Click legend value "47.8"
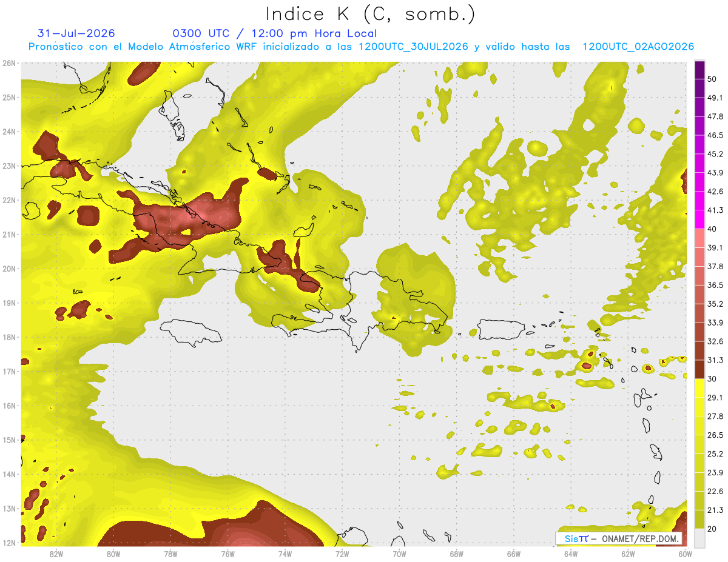The image size is (728, 562). pos(715,116)
